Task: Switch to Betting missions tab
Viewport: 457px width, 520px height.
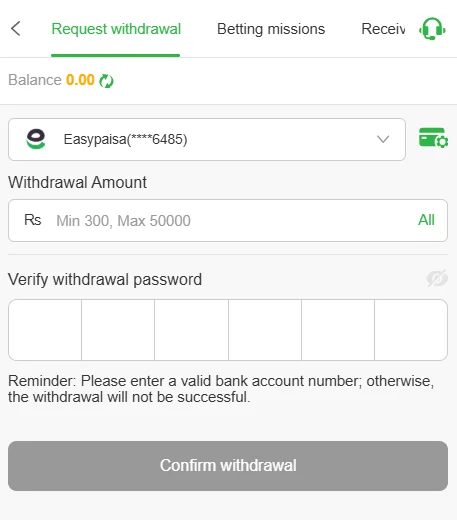Action: tap(271, 29)
